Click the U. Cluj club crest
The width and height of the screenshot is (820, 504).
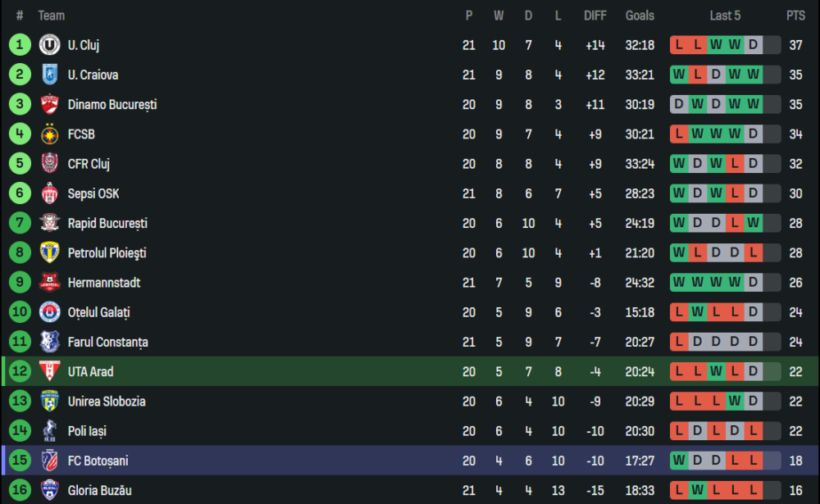(x=50, y=45)
